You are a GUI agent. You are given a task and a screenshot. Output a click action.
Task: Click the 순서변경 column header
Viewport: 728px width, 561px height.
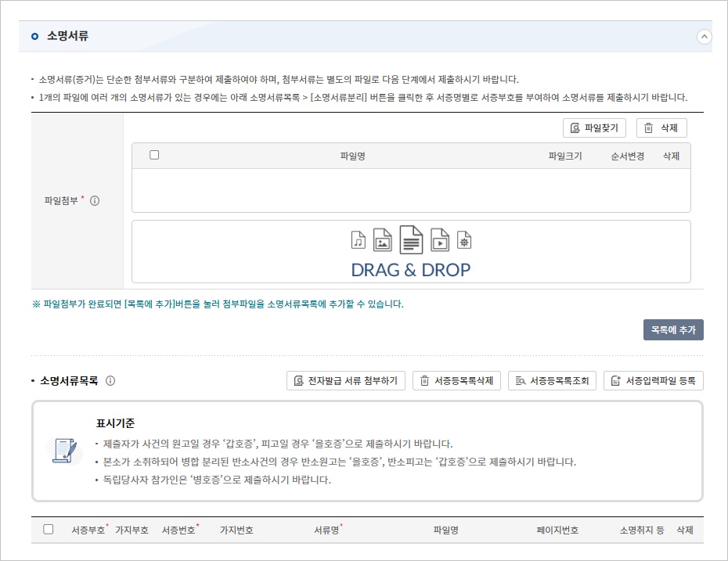click(627, 156)
